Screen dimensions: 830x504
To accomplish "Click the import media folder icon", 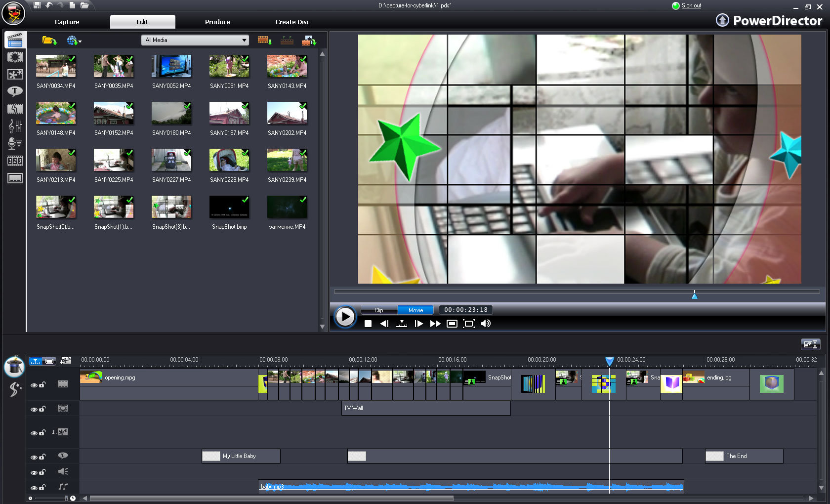I will pyautogui.click(x=48, y=41).
